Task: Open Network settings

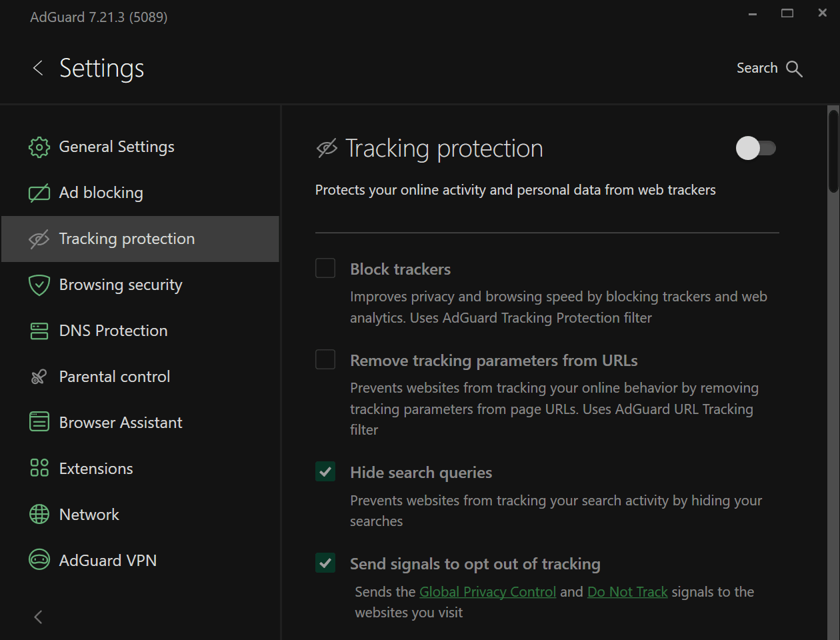Action: point(140,515)
